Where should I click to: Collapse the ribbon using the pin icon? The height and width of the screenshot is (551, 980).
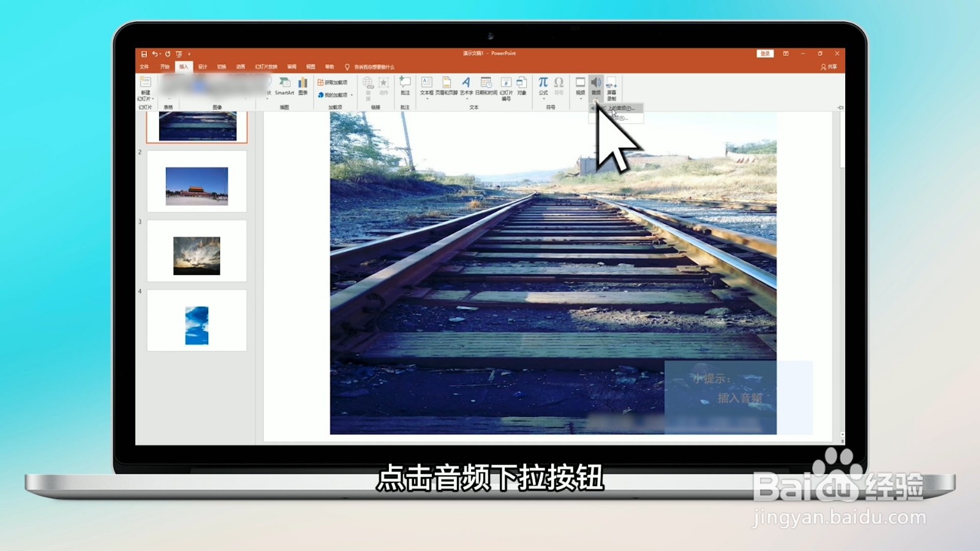[x=840, y=107]
